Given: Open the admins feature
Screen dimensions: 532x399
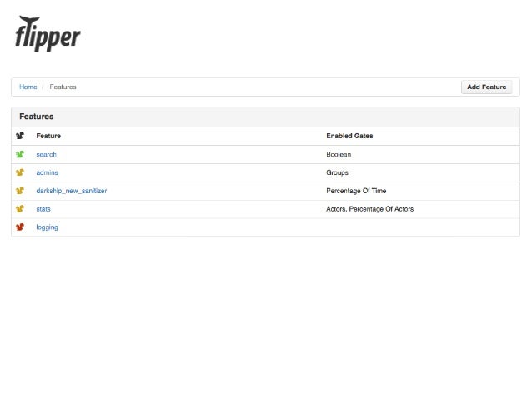Looking at the screenshot, I should tap(48, 172).
